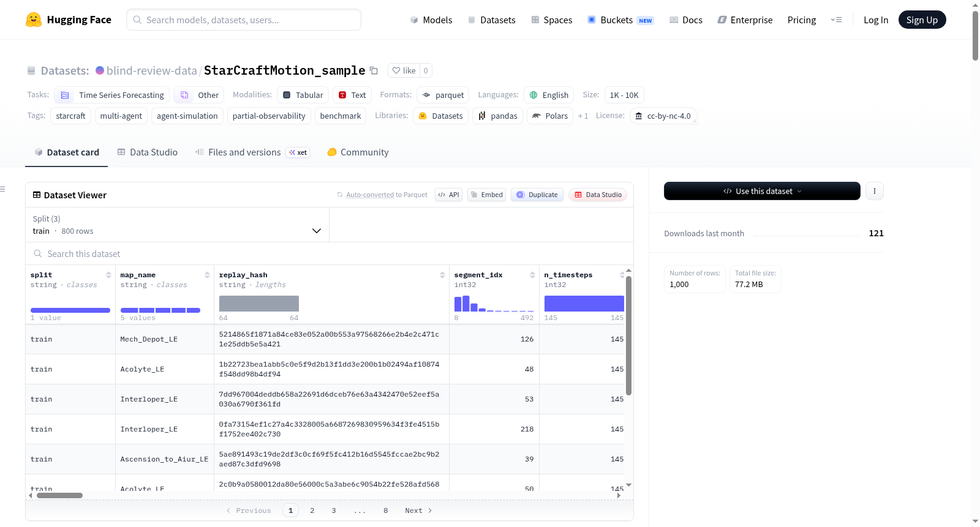The width and height of the screenshot is (980, 527).
Task: Click the Sign Up button
Action: [x=922, y=20]
